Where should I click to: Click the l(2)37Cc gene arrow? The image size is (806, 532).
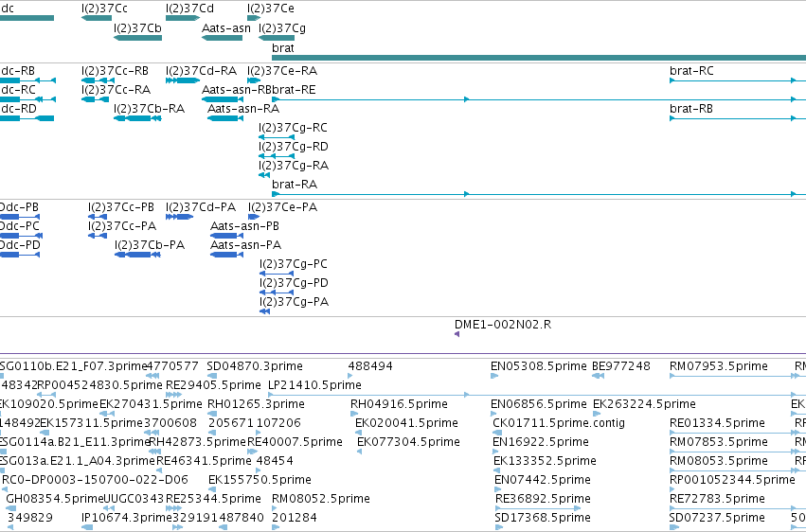tap(97, 18)
